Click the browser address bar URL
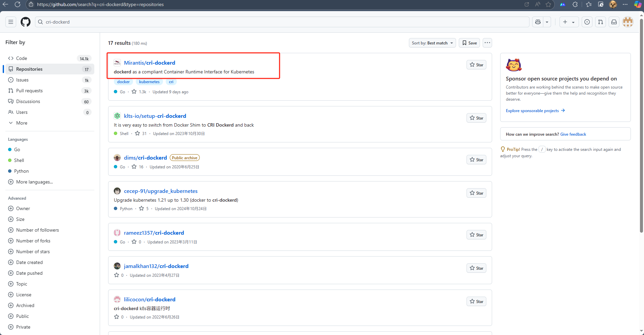This screenshot has height=335, width=644. point(100,4)
